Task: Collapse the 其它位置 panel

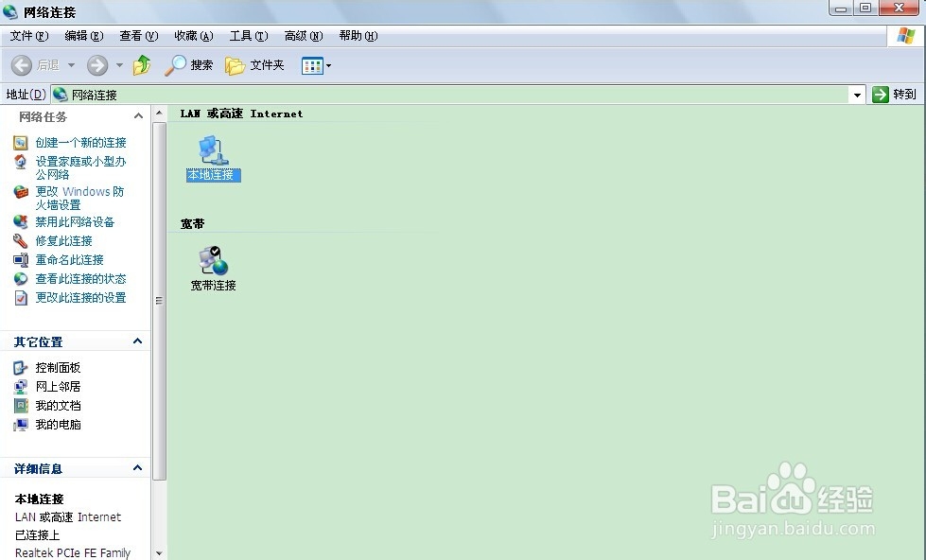Action: pyautogui.click(x=137, y=341)
